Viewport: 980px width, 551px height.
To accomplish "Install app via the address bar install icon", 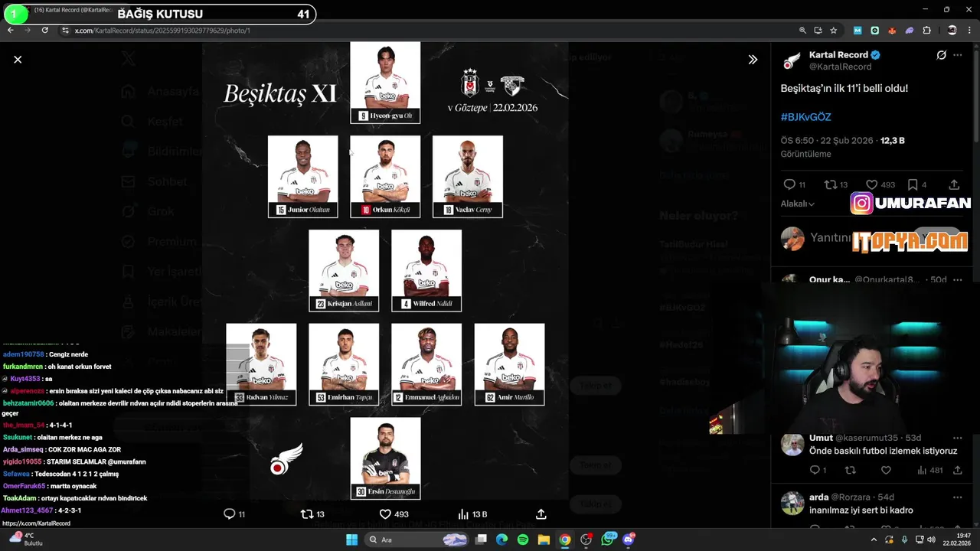I will [x=818, y=30].
